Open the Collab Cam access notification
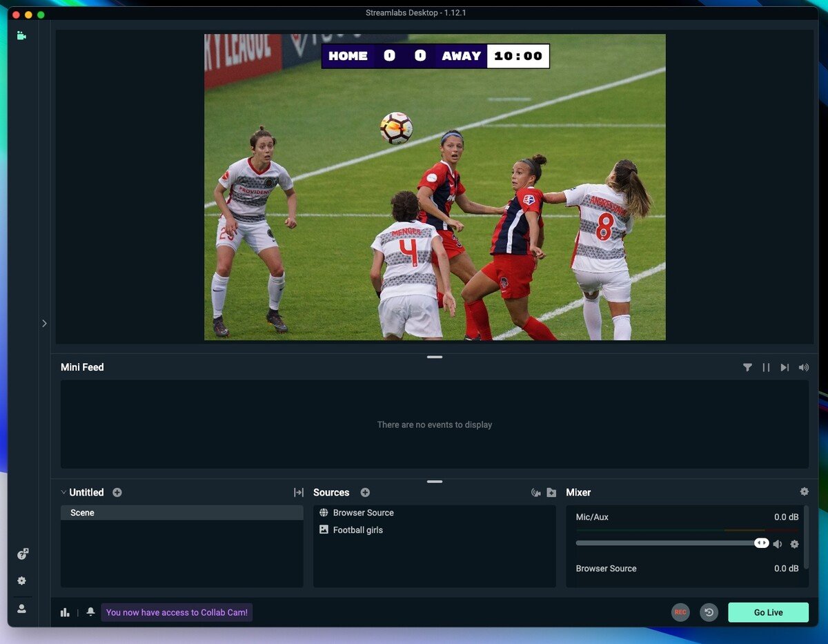Screen dimensions: 828x644 (177, 612)
